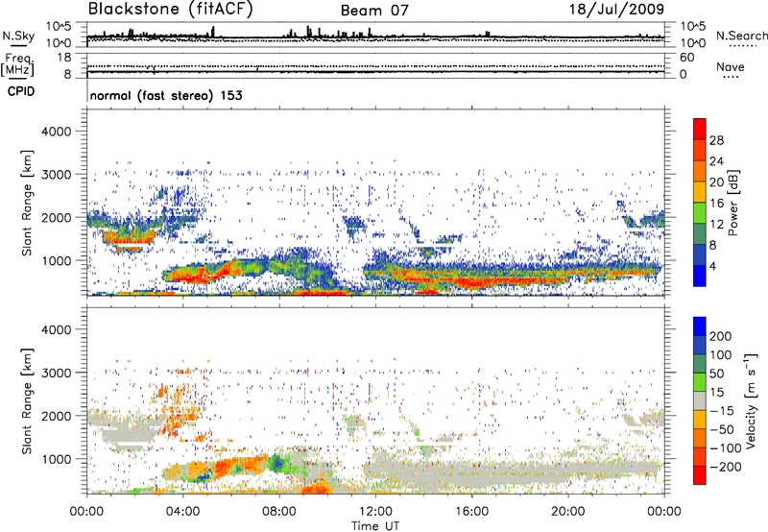This screenshot has width=768, height=532.
Task: Click the "Nave" legend label
Action: [731, 66]
